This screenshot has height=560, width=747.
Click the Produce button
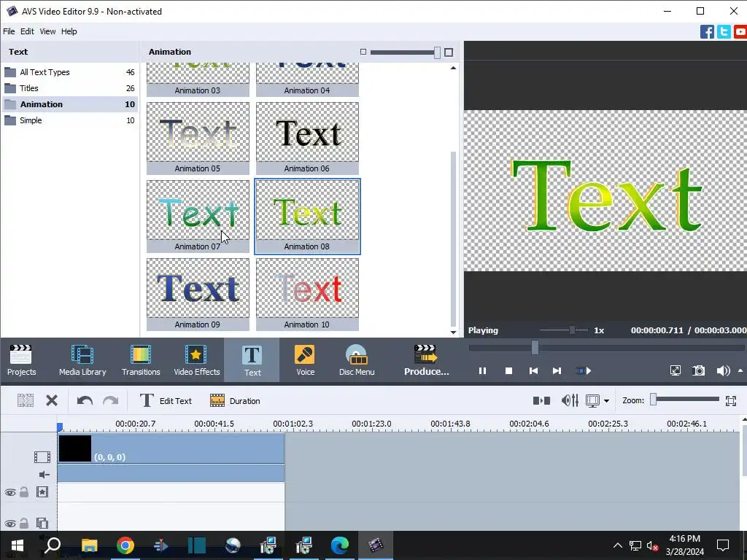click(426, 360)
